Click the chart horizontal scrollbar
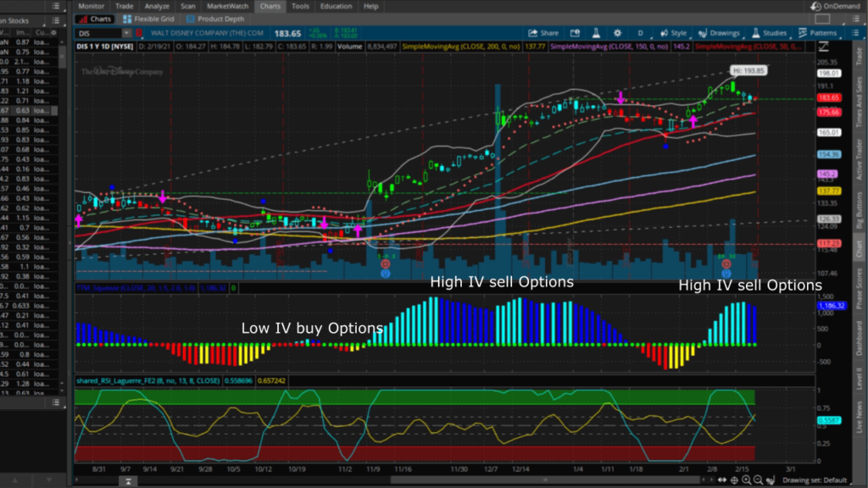Image resolution: width=868 pixels, height=488 pixels. pyautogui.click(x=545, y=480)
